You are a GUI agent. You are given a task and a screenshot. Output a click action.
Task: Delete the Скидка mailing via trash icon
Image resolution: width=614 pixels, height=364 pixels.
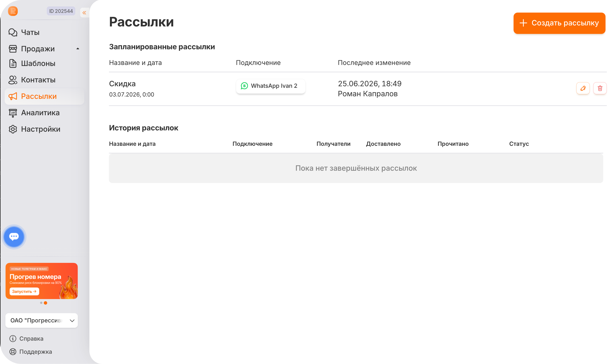[x=600, y=88]
